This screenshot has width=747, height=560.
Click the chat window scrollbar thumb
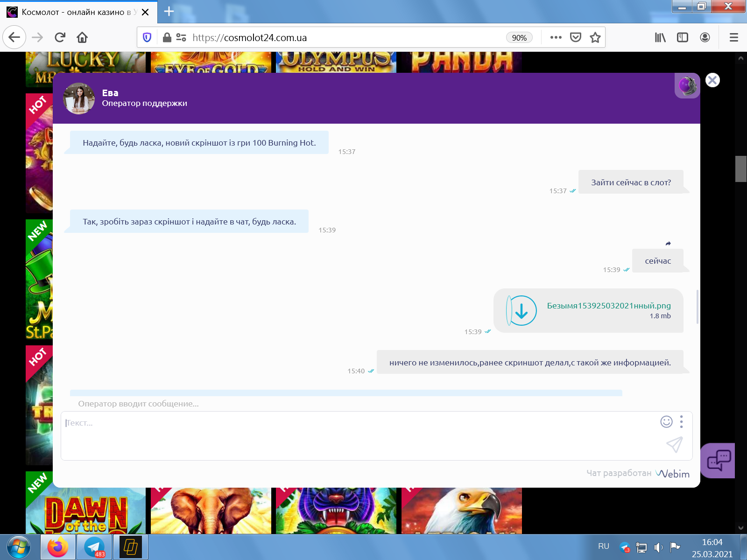click(x=697, y=307)
